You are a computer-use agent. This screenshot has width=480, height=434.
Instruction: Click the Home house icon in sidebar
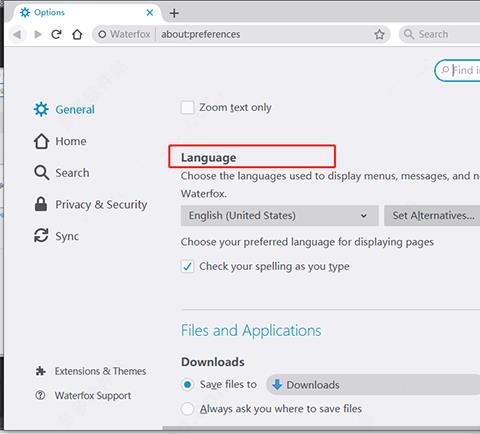(x=41, y=141)
